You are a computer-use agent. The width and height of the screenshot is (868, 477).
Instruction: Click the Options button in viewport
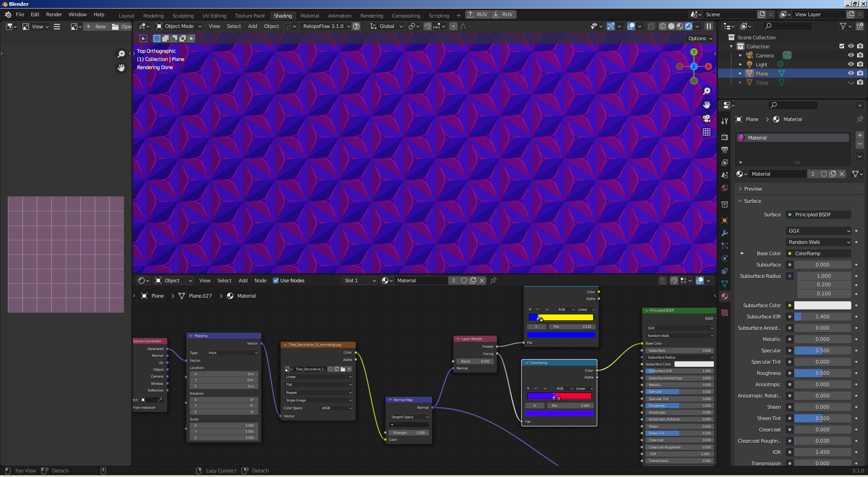point(700,38)
